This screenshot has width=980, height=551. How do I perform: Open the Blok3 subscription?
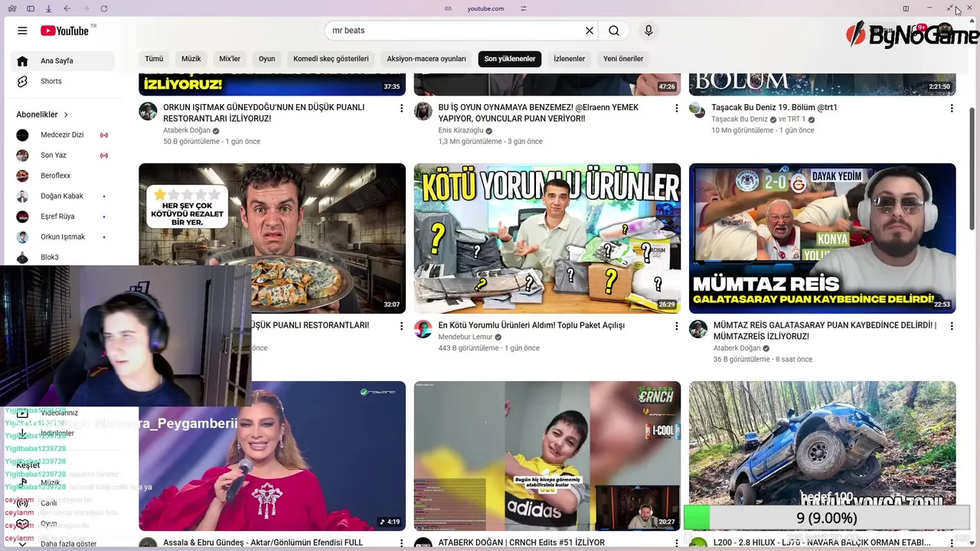(x=62, y=257)
